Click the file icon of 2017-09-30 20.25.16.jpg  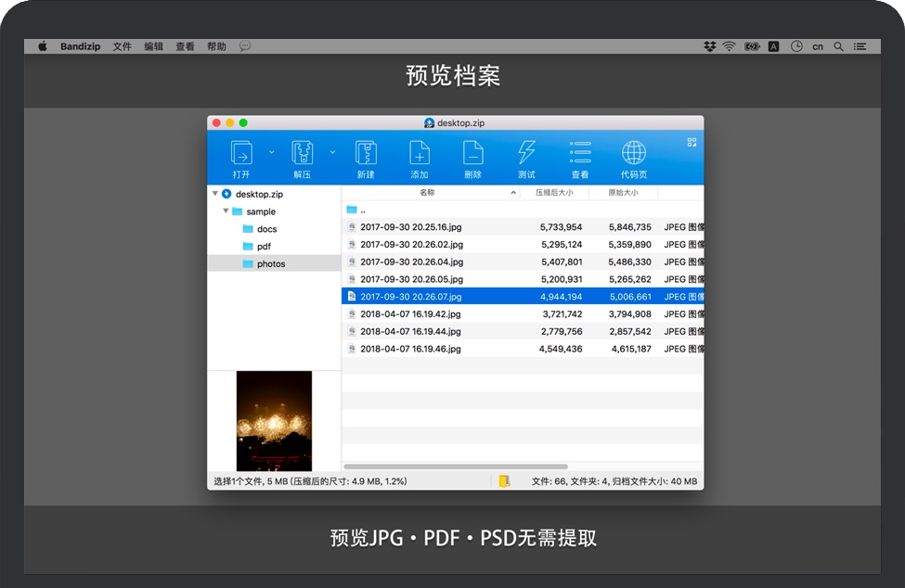[x=352, y=226]
